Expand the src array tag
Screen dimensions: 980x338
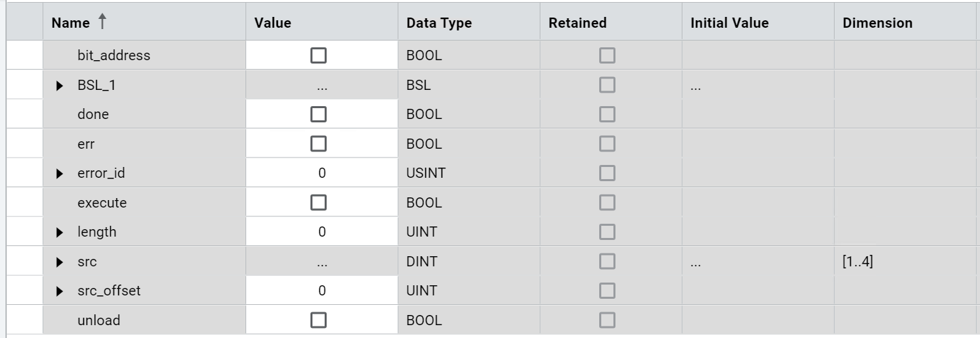60,262
